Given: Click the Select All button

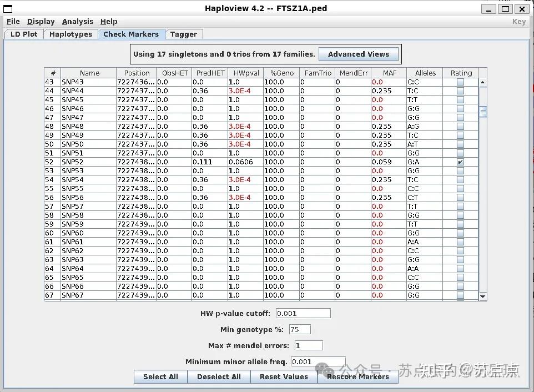Looking at the screenshot, I should pyautogui.click(x=160, y=376).
